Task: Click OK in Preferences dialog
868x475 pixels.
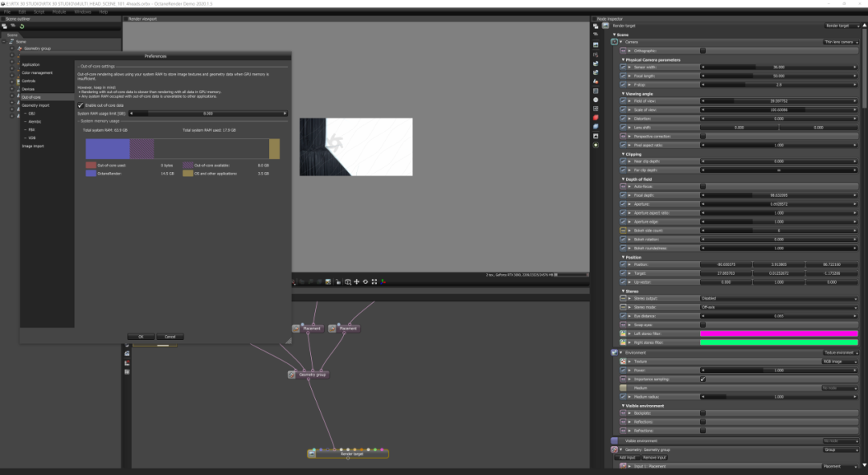Action: [x=141, y=337]
